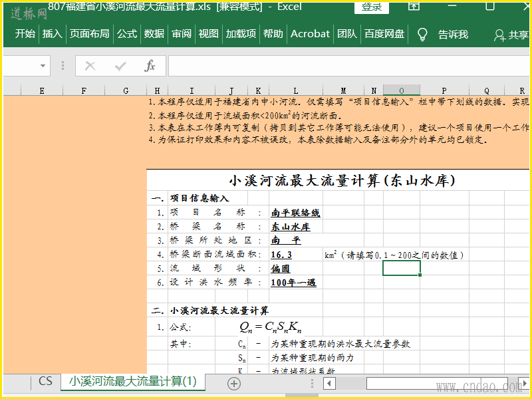Select column O header
The image size is (532, 399).
(x=402, y=90)
